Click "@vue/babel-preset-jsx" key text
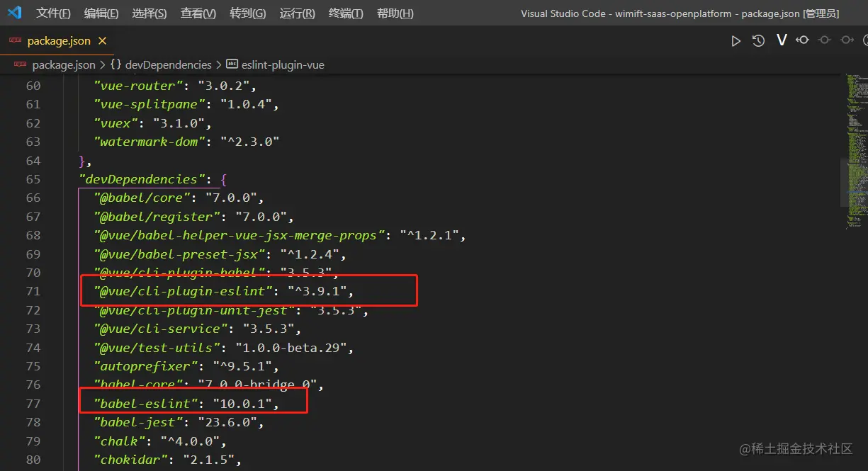The image size is (868, 471). click(x=179, y=254)
